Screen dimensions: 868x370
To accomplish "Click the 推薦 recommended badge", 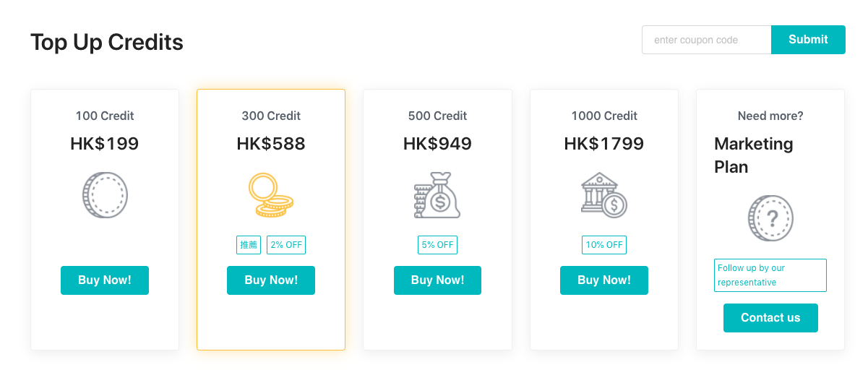I will (249, 245).
